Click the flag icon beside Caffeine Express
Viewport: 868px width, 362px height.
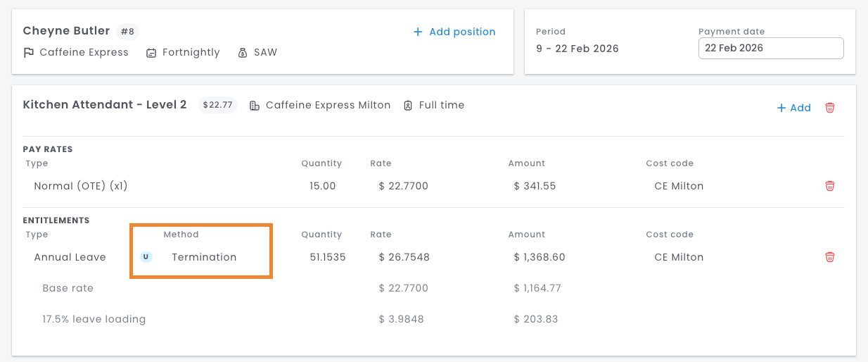click(29, 52)
